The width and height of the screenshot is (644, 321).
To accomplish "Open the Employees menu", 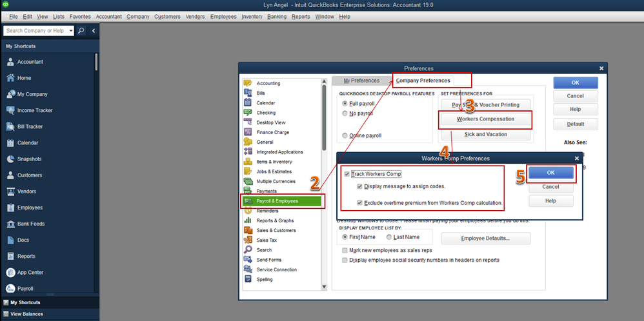I will tap(223, 17).
